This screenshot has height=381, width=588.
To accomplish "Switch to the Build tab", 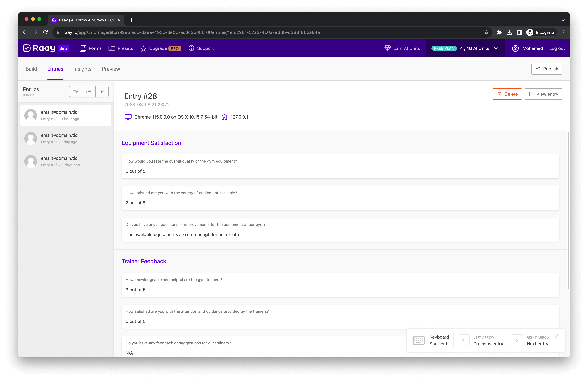I will coord(31,69).
